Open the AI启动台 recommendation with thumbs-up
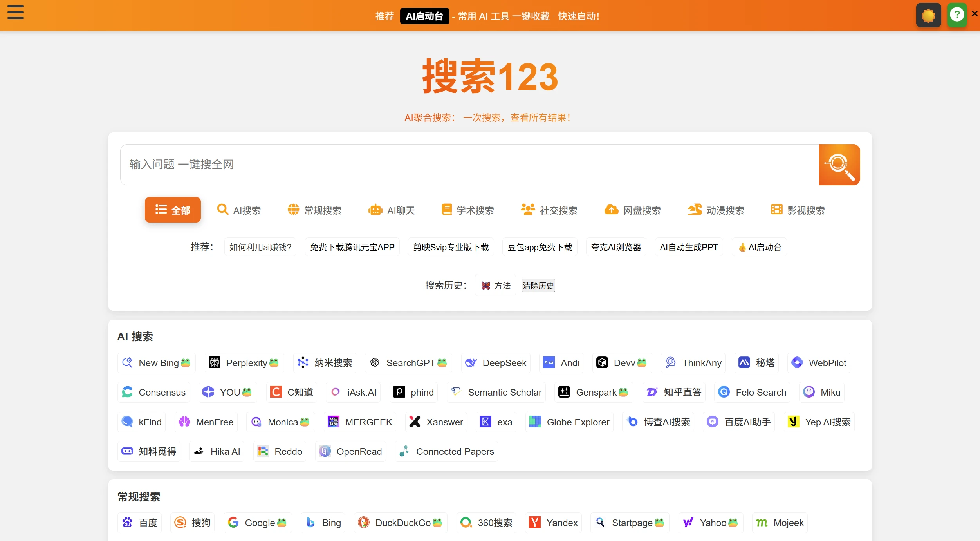 click(759, 247)
